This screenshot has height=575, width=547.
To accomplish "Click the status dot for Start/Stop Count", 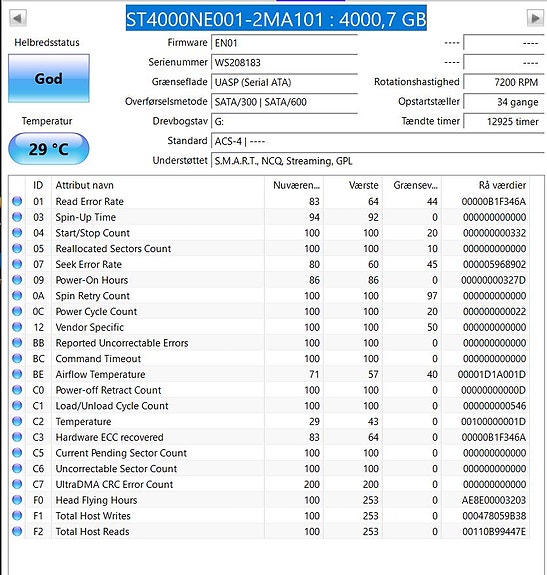I will (17, 232).
